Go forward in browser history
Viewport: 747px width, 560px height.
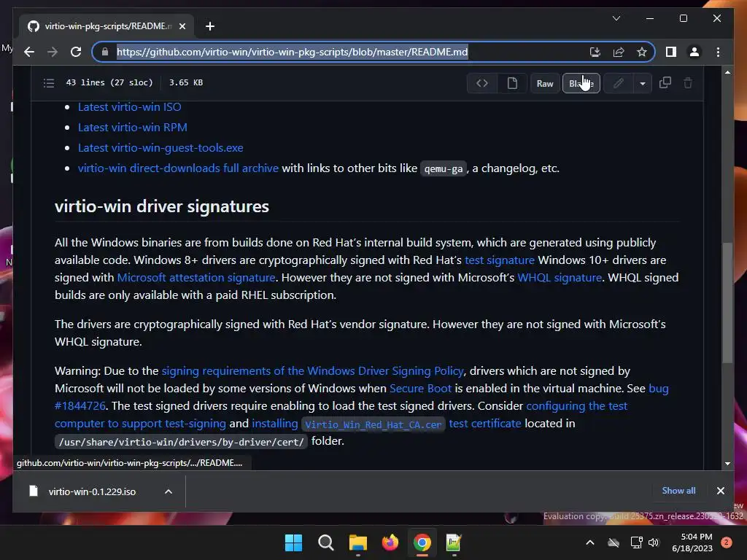coord(53,52)
